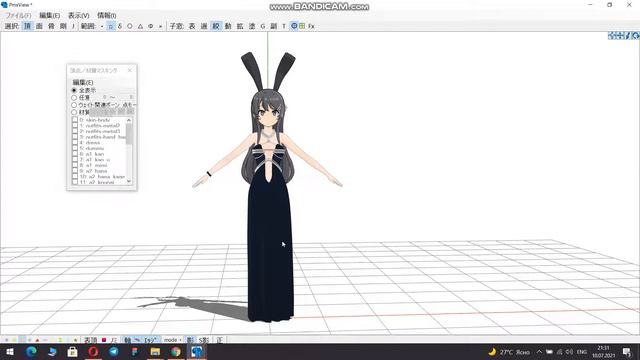Open the ファイル(F) menu
Viewport: 640px width, 360px height.
(x=18, y=16)
